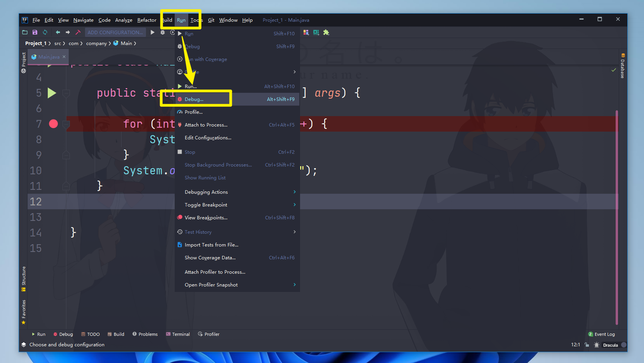Click the editor vertical scrollbar
644x363 pixels.
click(616, 217)
